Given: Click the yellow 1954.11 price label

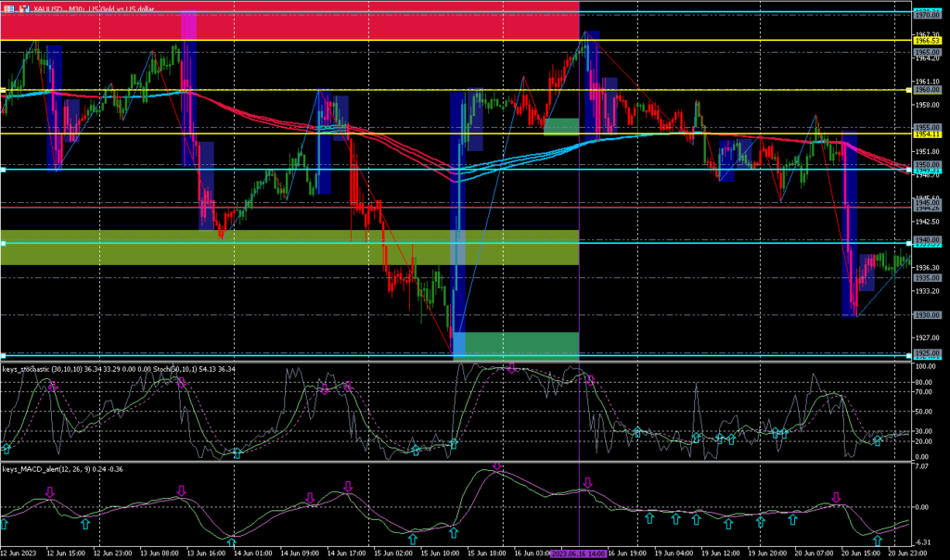Looking at the screenshot, I should click(928, 134).
